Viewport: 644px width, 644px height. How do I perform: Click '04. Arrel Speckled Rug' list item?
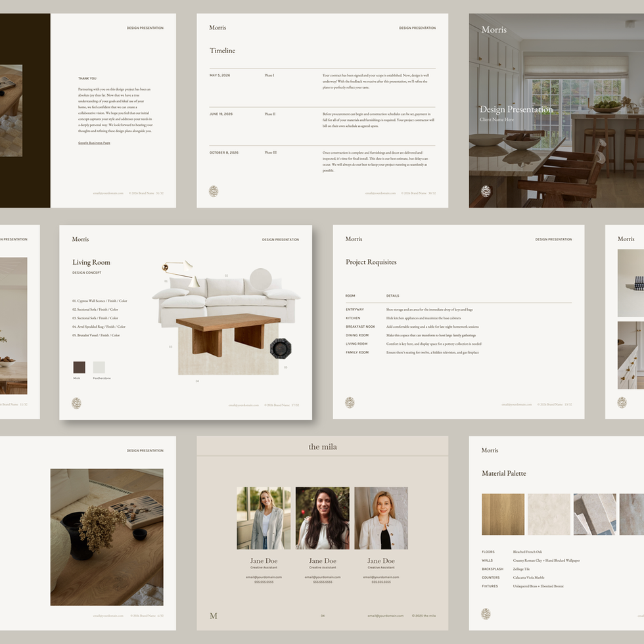point(99,327)
